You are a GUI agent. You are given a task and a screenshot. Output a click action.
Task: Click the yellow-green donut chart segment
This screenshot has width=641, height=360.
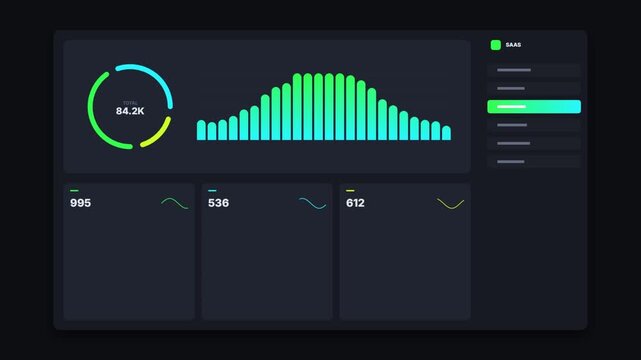click(160, 136)
